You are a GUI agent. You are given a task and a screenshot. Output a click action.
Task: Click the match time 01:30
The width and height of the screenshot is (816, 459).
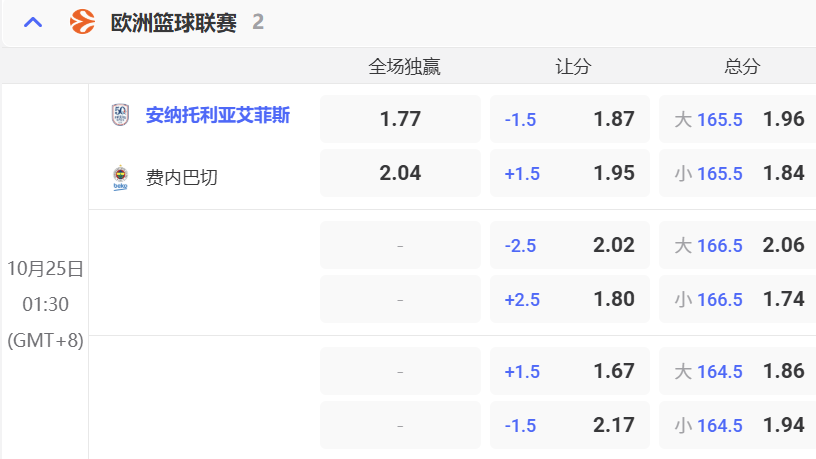[x=45, y=304]
